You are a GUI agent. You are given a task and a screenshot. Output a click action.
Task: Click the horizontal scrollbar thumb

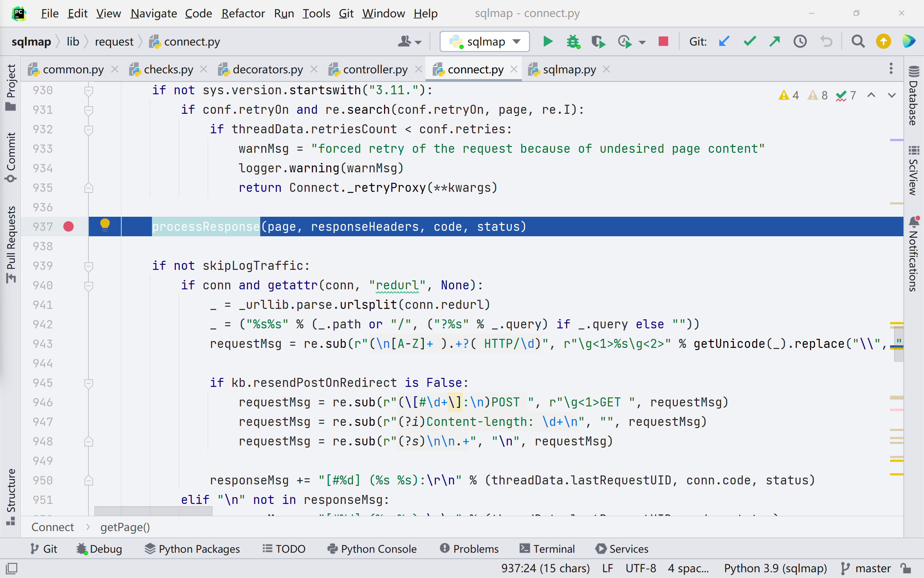click(153, 511)
